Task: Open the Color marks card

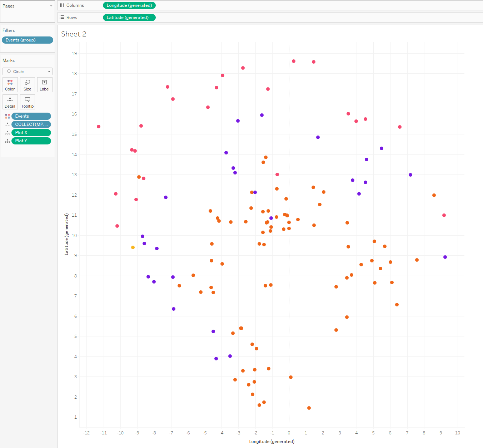Action: pyautogui.click(x=10, y=85)
